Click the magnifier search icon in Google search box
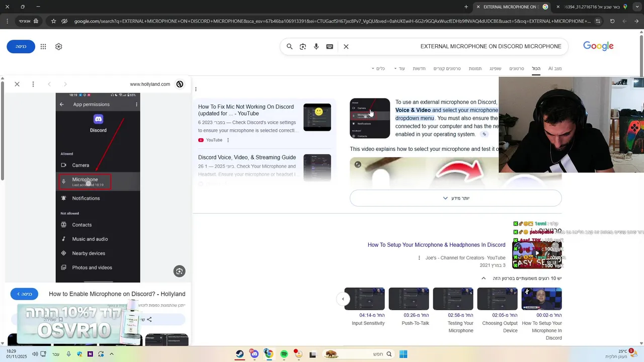 (289, 46)
